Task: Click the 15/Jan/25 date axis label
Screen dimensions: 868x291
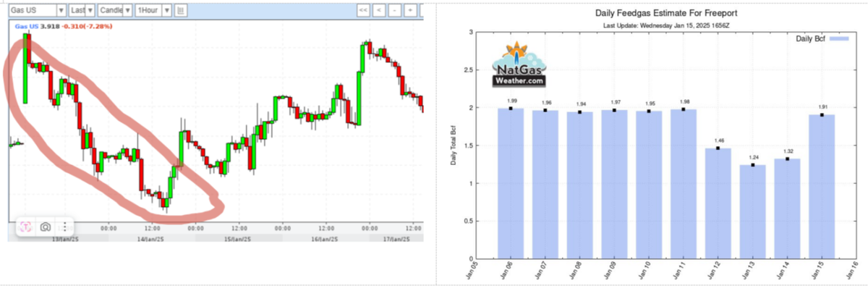Action: (239, 238)
